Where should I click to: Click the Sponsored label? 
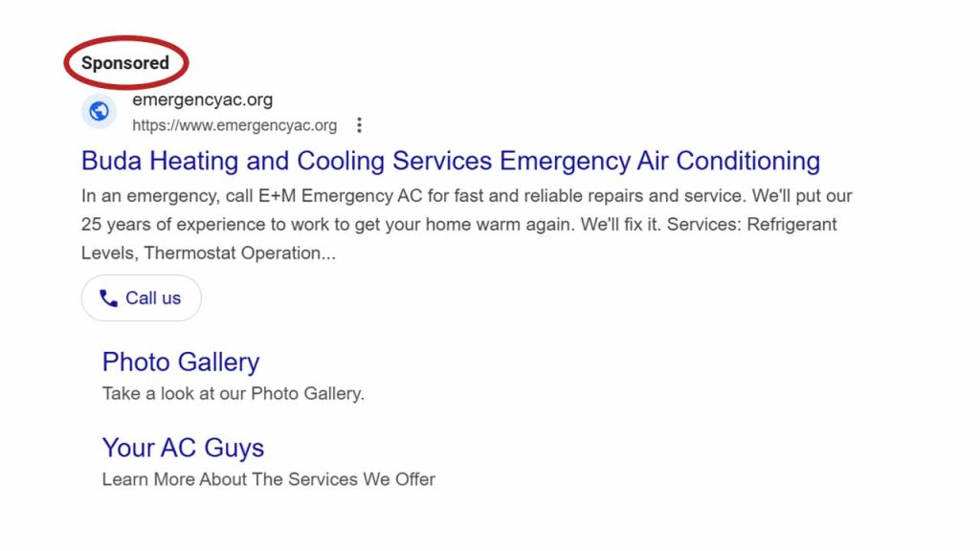point(124,63)
